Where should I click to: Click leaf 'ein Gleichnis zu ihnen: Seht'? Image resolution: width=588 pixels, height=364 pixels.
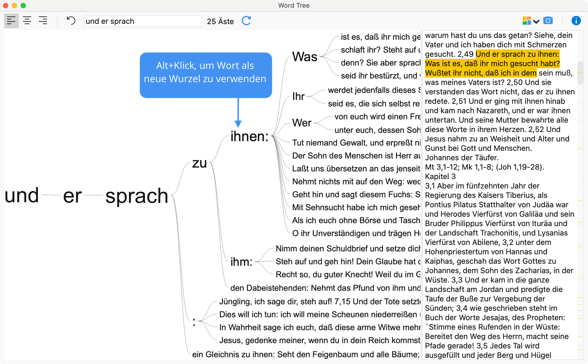[x=306, y=355]
